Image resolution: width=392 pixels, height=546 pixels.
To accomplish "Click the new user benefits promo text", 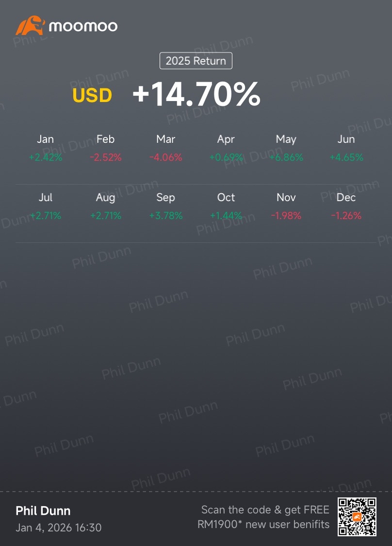I will click(x=263, y=517).
